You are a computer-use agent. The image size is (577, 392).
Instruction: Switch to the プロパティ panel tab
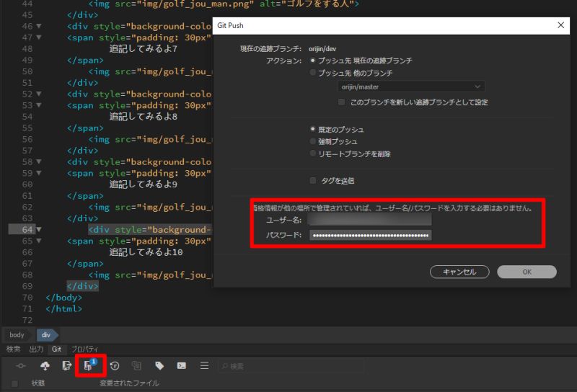(x=84, y=349)
